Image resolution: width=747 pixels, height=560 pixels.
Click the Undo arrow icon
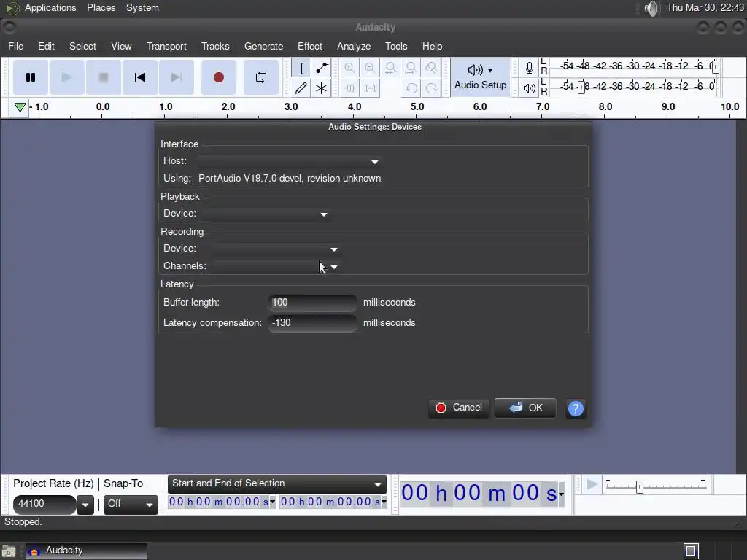pyautogui.click(x=411, y=88)
